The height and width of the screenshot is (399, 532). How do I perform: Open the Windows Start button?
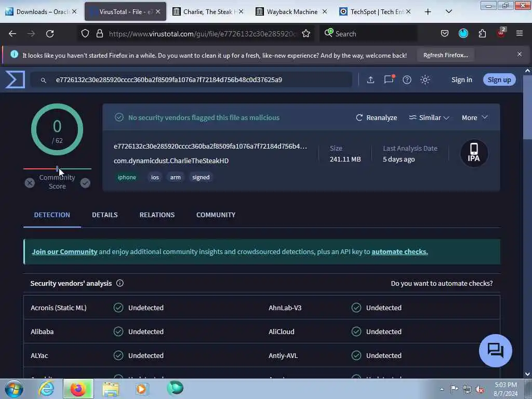pyautogui.click(x=14, y=389)
